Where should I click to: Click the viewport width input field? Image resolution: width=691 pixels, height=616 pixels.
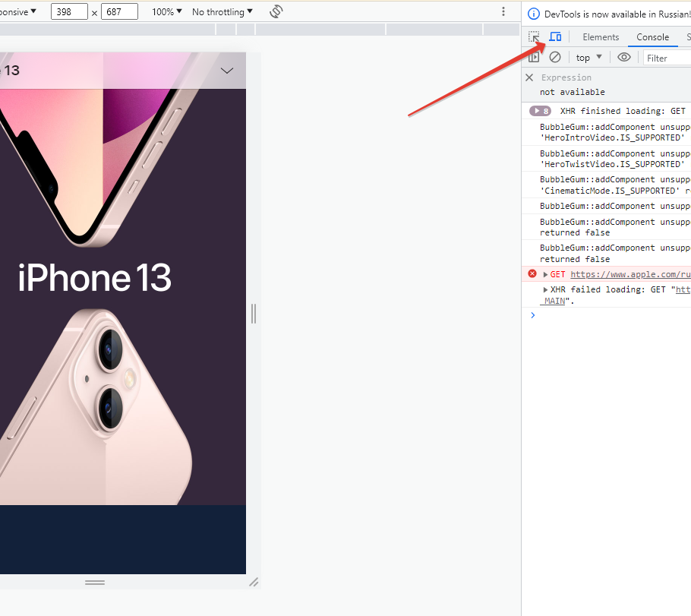point(69,12)
